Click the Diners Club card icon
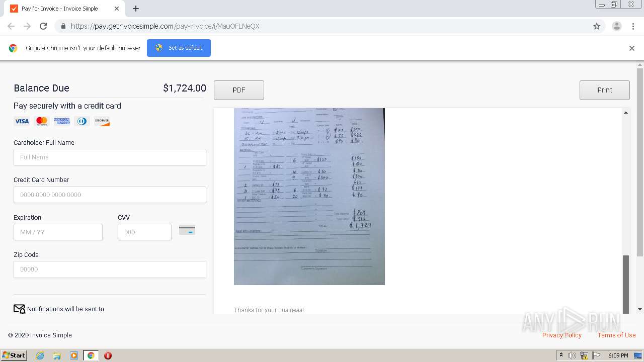Viewport: 644px width, 362px height. coord(82,121)
